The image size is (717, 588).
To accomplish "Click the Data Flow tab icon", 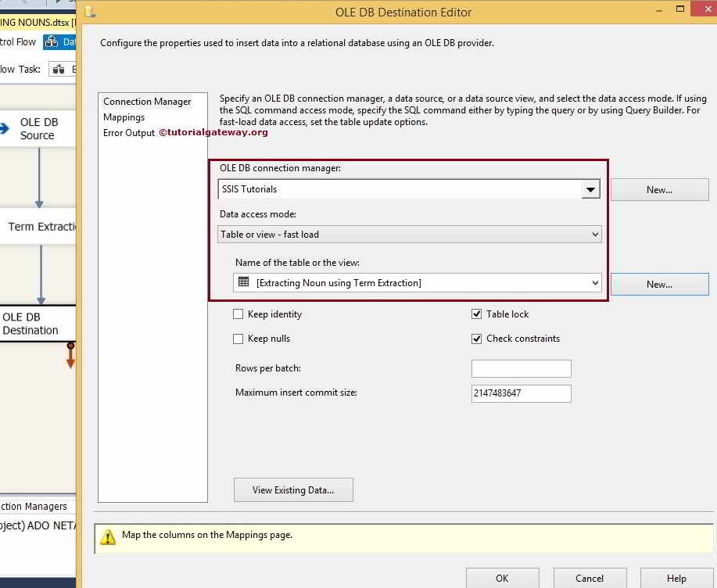I will tap(52, 42).
